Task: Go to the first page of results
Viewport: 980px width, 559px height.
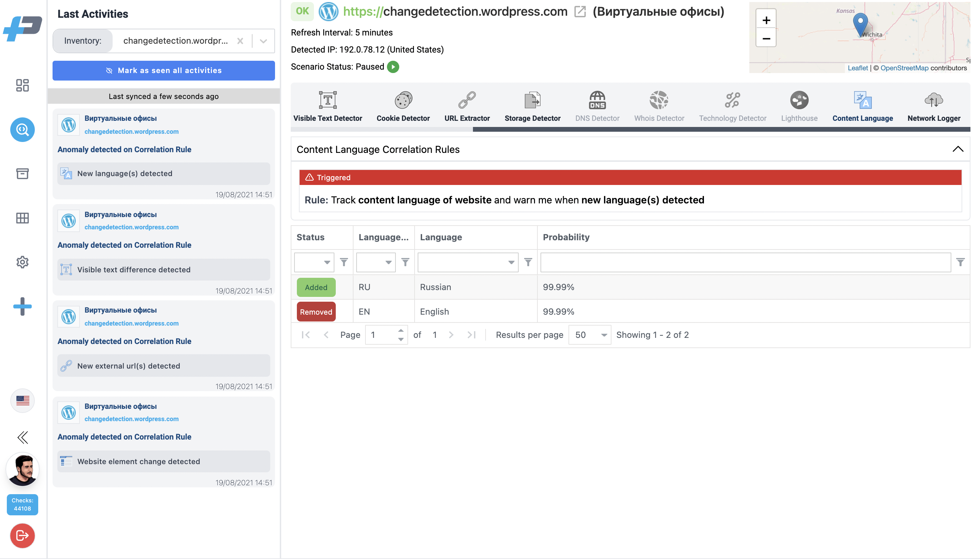Action: [305, 335]
